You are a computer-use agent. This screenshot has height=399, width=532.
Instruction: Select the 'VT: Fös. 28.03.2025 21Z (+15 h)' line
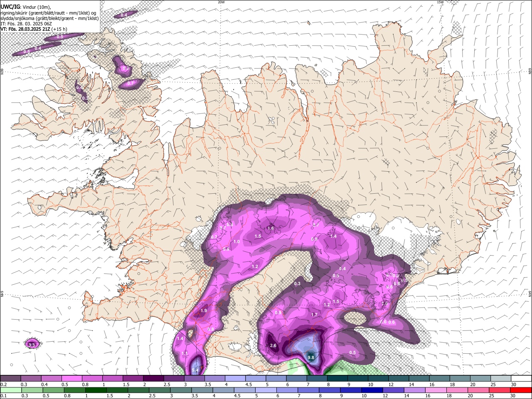pos(34,29)
